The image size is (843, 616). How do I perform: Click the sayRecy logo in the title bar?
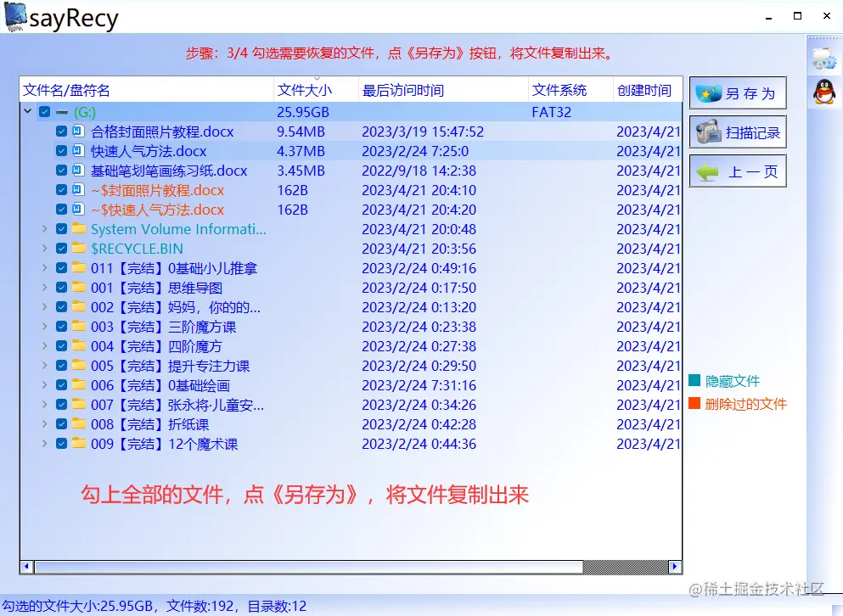click(16, 15)
